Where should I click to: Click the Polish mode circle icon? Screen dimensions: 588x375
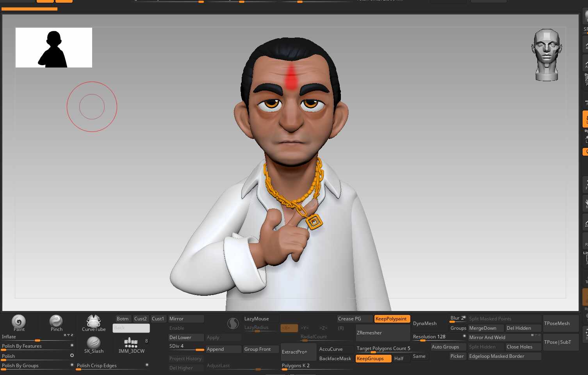click(x=72, y=355)
